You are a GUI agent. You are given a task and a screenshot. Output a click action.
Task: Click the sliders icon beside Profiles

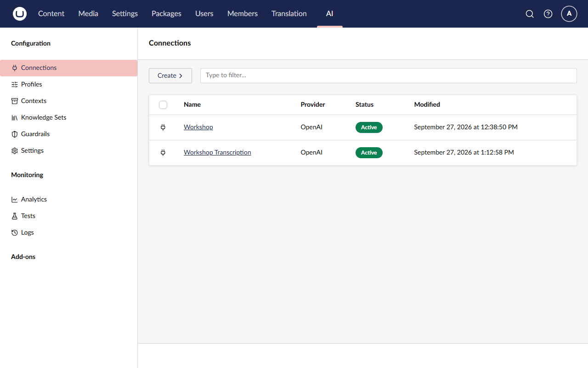[x=15, y=85]
